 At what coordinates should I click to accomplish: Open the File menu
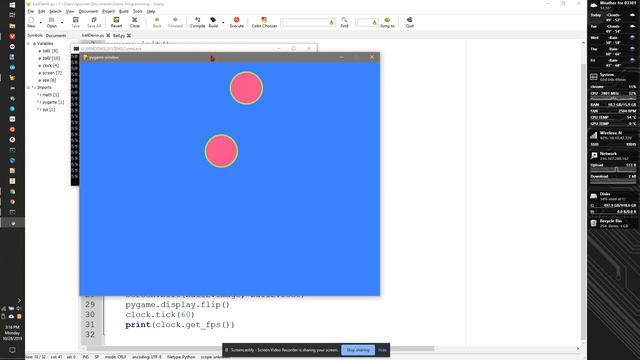pyautogui.click(x=31, y=11)
